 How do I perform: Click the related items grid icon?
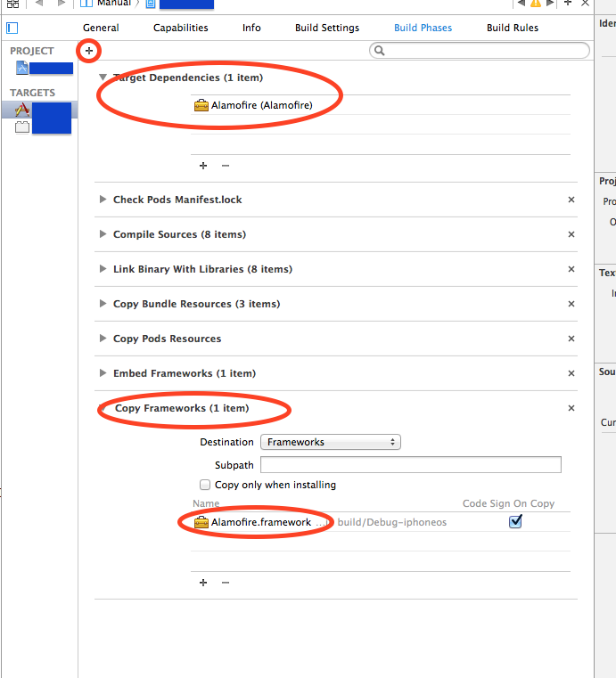click(13, 4)
